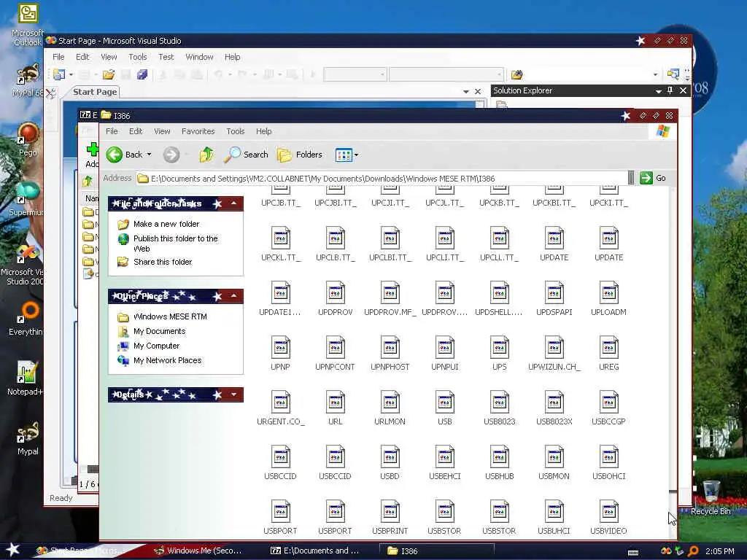Go up one folder level
Viewport: 747px width, 560px height.
point(206,155)
